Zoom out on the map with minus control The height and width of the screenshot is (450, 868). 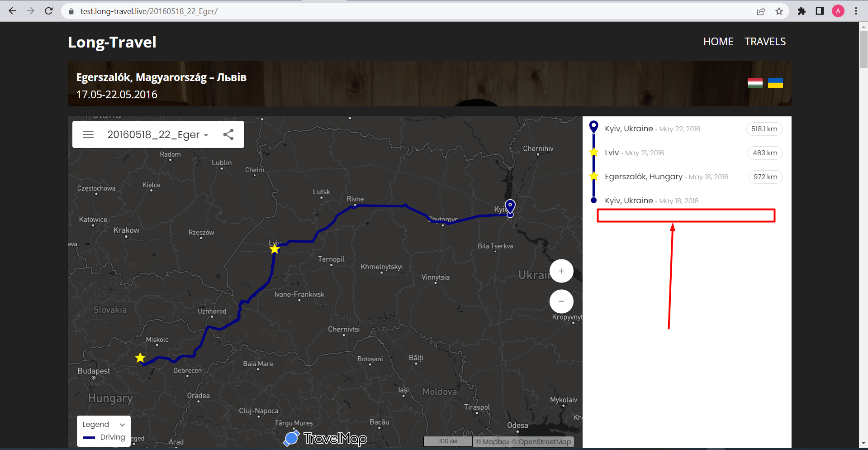(x=561, y=301)
